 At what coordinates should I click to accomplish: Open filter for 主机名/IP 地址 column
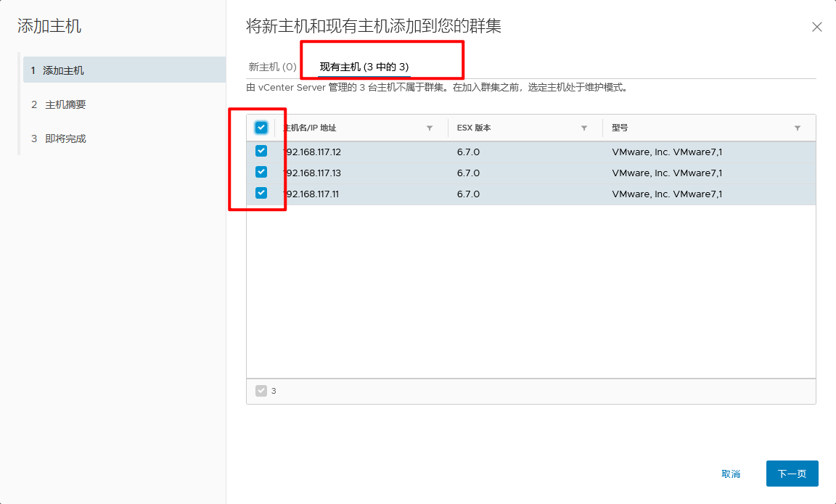click(430, 128)
